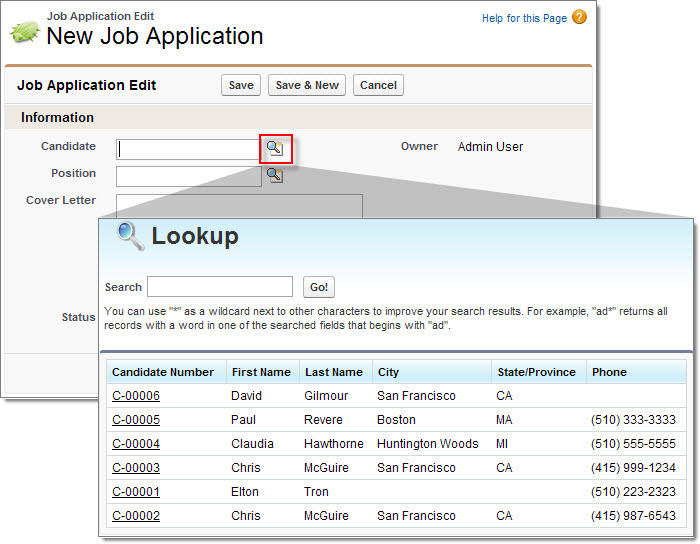Select candidate C-00002
The height and width of the screenshot is (544, 700).
point(136,516)
